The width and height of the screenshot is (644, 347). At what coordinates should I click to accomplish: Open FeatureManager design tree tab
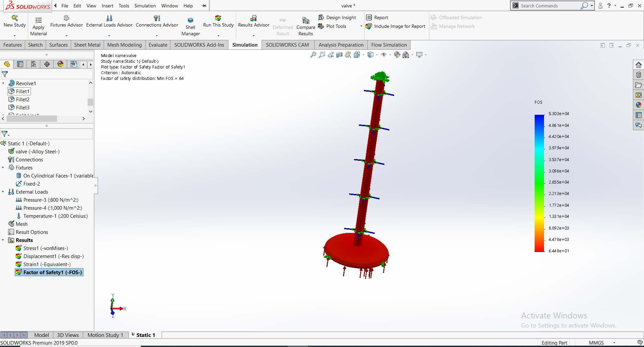pyautogui.click(x=7, y=64)
